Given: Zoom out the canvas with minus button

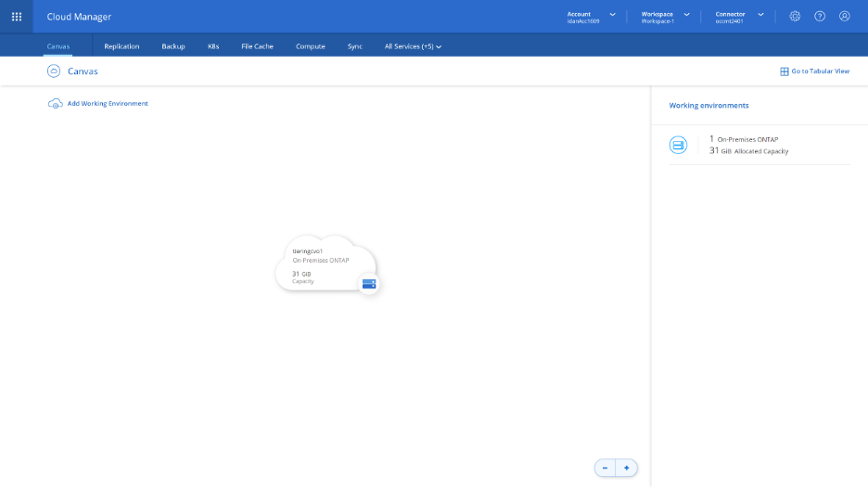Looking at the screenshot, I should click(x=605, y=468).
